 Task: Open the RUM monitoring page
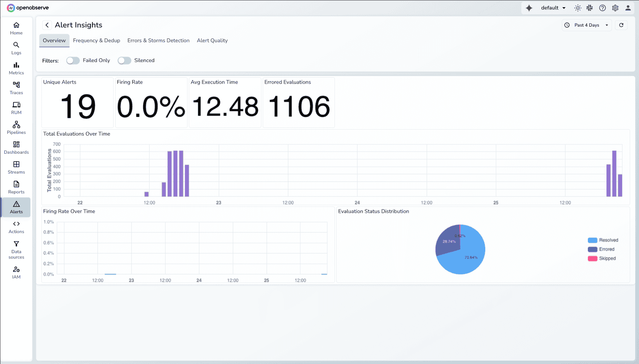coord(16,107)
